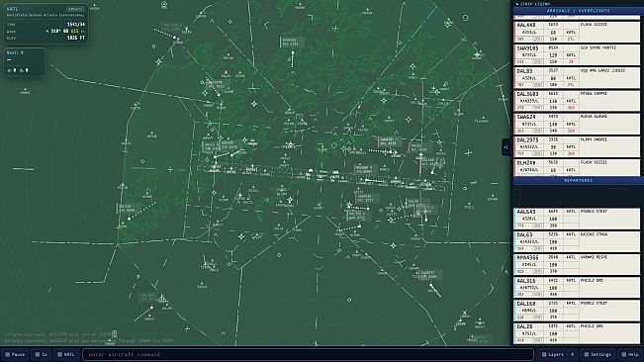644x362 pixels.
Task: Click the 1x simulation speed button
Action: 42,354
